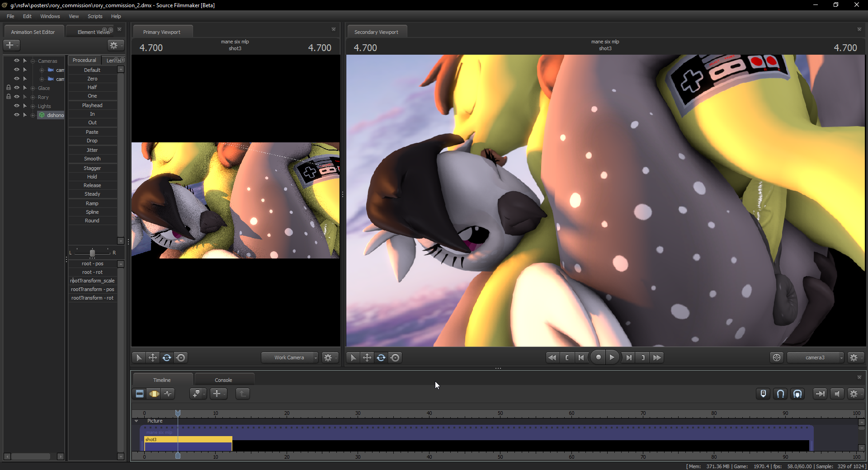
Task: Apply the Jitter procedural preset
Action: 92,150
